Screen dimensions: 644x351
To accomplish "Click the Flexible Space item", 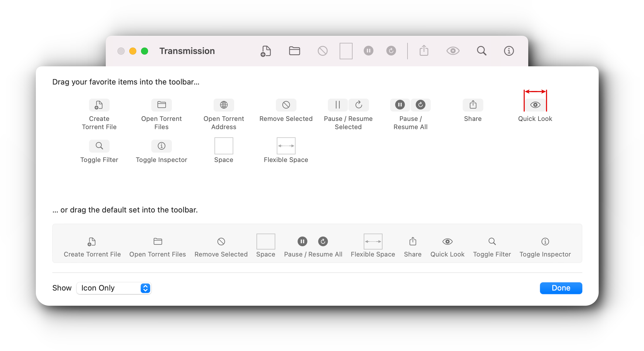I will click(286, 146).
